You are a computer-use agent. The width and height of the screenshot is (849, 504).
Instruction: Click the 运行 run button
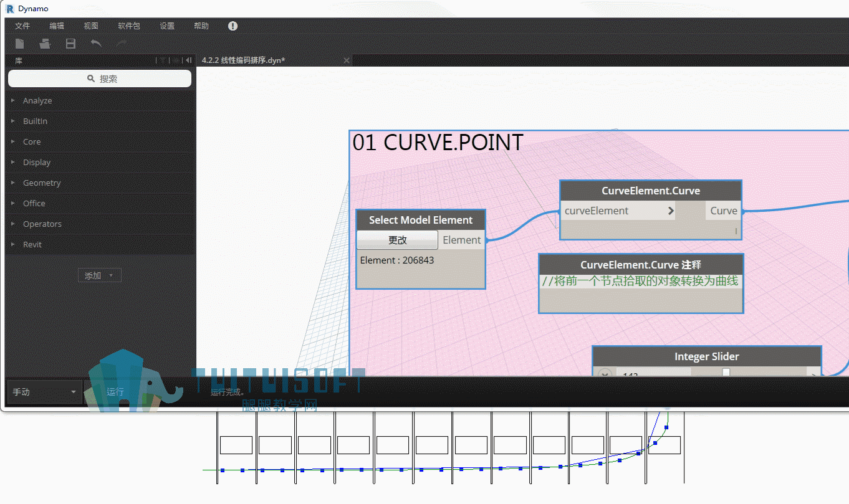[115, 392]
